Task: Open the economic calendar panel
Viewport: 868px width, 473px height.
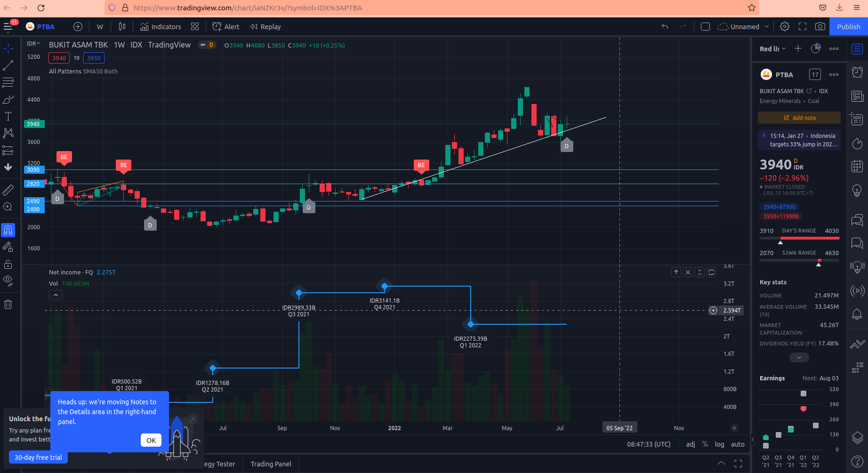Action: tap(857, 166)
